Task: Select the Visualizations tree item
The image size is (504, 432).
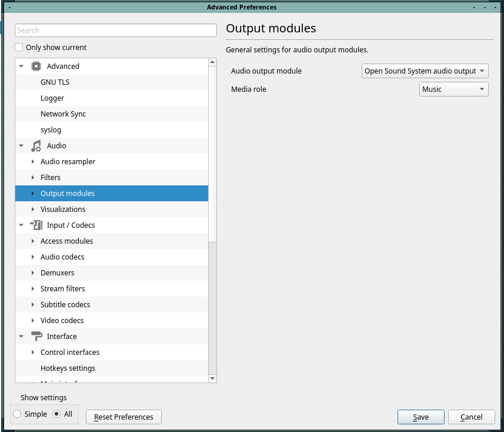Action: click(x=63, y=210)
